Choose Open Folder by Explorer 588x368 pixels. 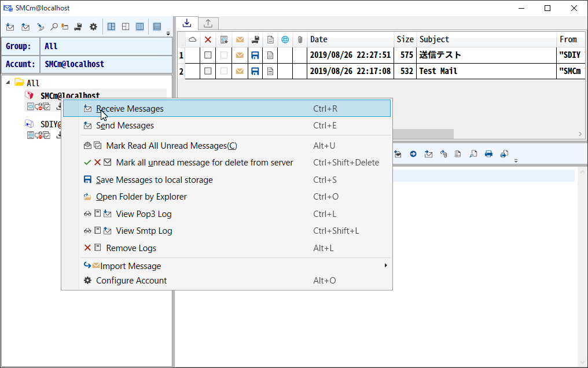point(227,197)
